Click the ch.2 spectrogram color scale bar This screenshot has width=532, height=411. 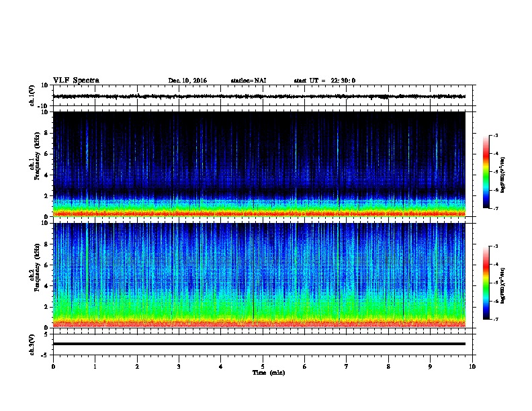pos(486,283)
